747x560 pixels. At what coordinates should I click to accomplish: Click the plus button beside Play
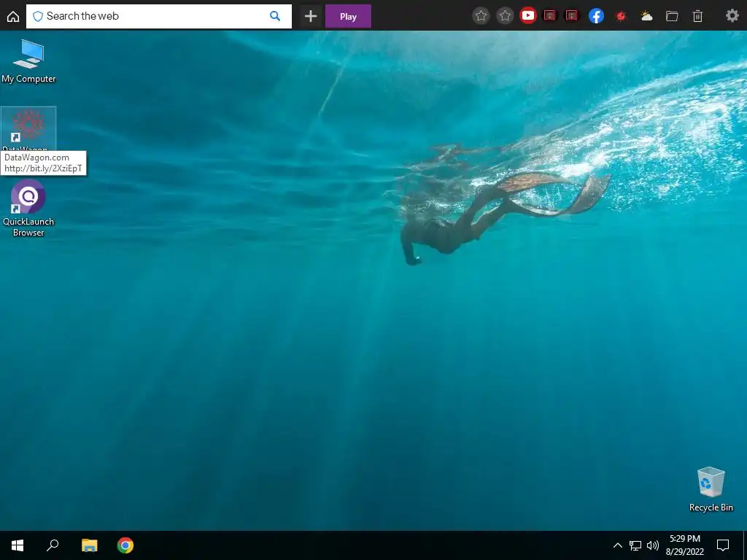click(311, 16)
